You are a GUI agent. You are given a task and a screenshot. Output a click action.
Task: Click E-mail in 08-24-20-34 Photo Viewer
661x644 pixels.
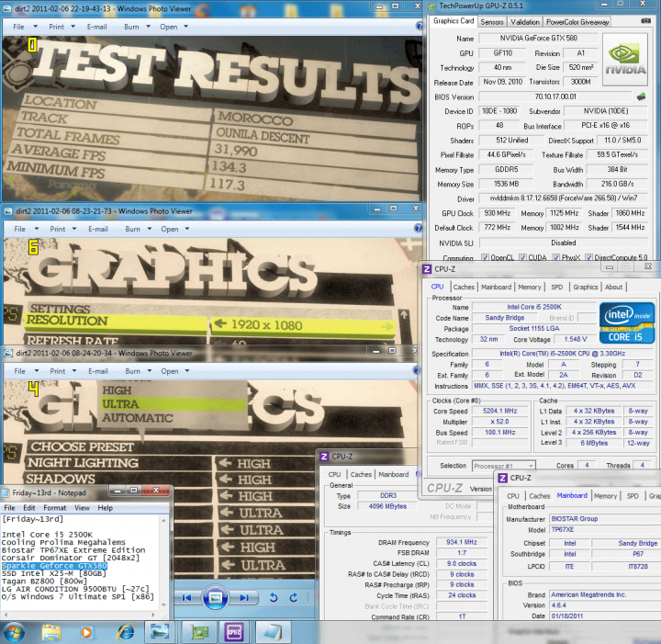pos(98,371)
